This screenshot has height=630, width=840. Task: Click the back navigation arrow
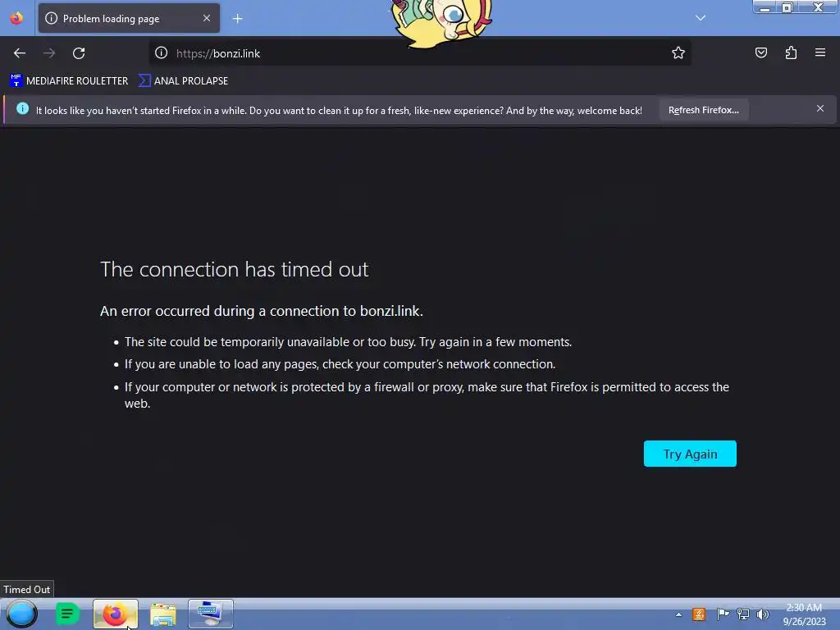[x=20, y=53]
